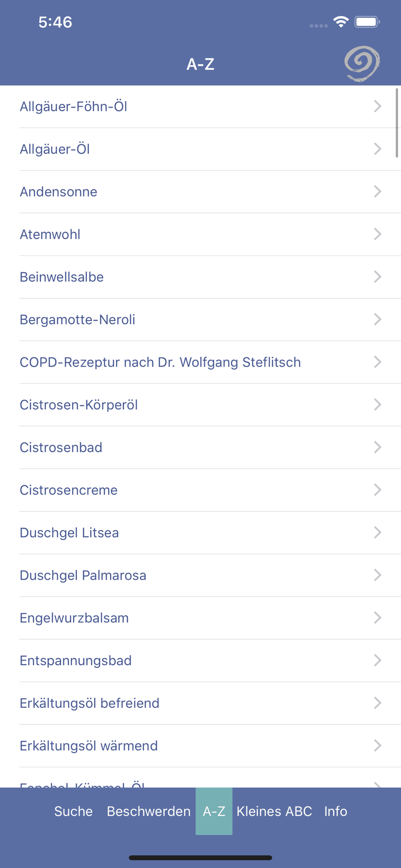Viewport: 401px width, 868px height.
Task: Open the Beschwerden tab
Action: click(x=148, y=811)
